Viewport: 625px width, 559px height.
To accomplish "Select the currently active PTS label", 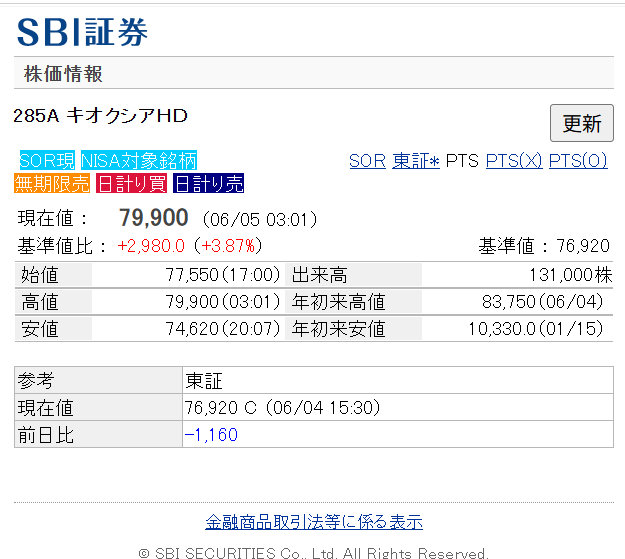I will [x=462, y=161].
